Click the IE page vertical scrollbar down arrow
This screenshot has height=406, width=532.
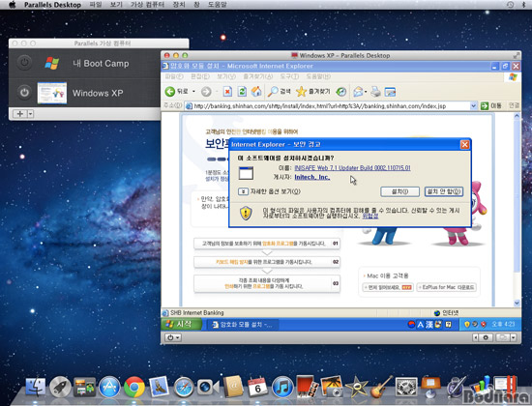coord(517,303)
